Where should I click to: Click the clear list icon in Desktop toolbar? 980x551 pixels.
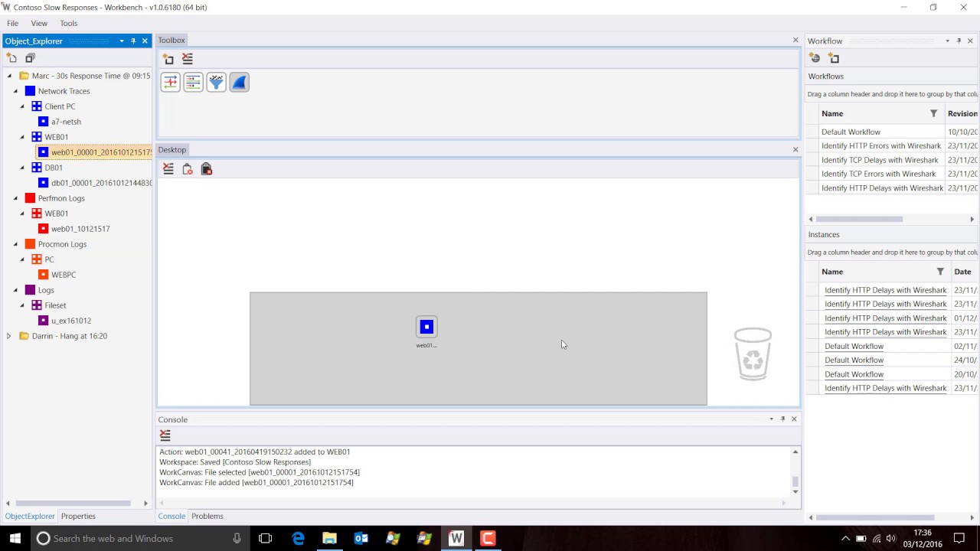tap(168, 169)
